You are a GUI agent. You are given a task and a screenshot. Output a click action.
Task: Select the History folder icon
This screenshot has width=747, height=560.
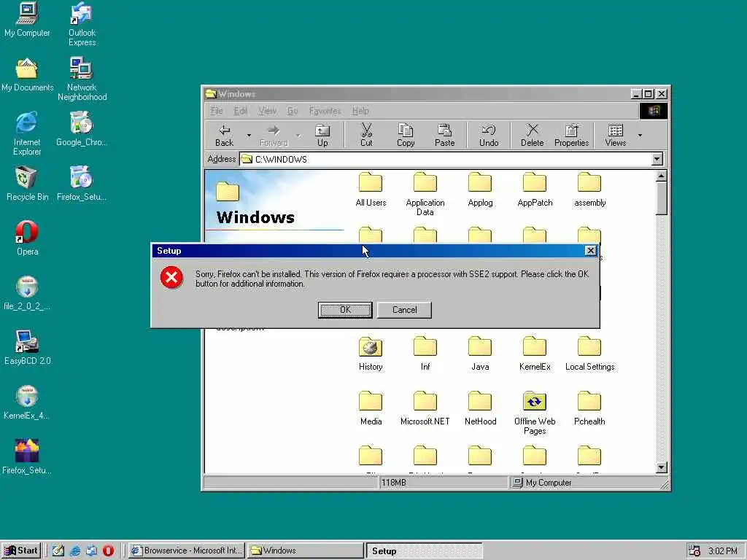pos(371,346)
